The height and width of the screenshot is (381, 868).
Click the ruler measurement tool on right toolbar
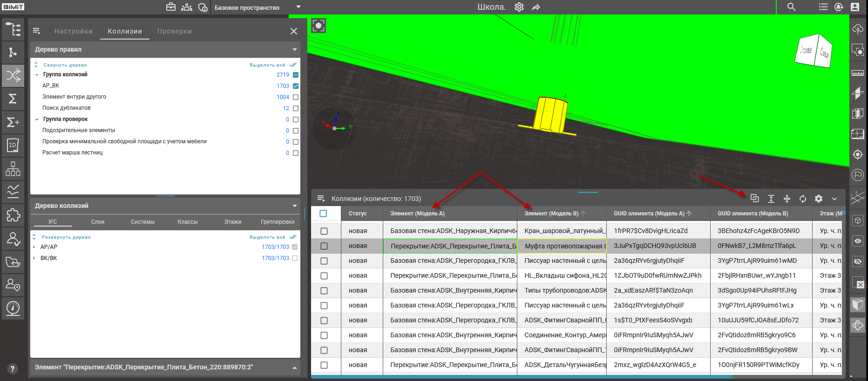pos(857,73)
